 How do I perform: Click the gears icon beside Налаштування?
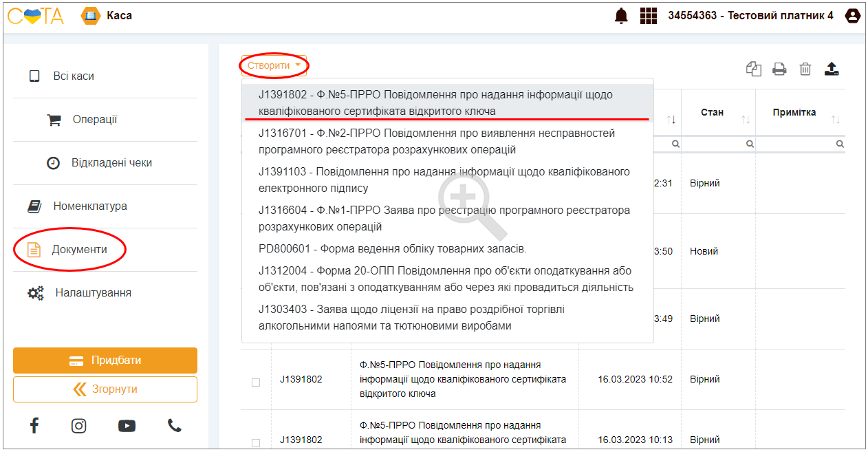36,293
